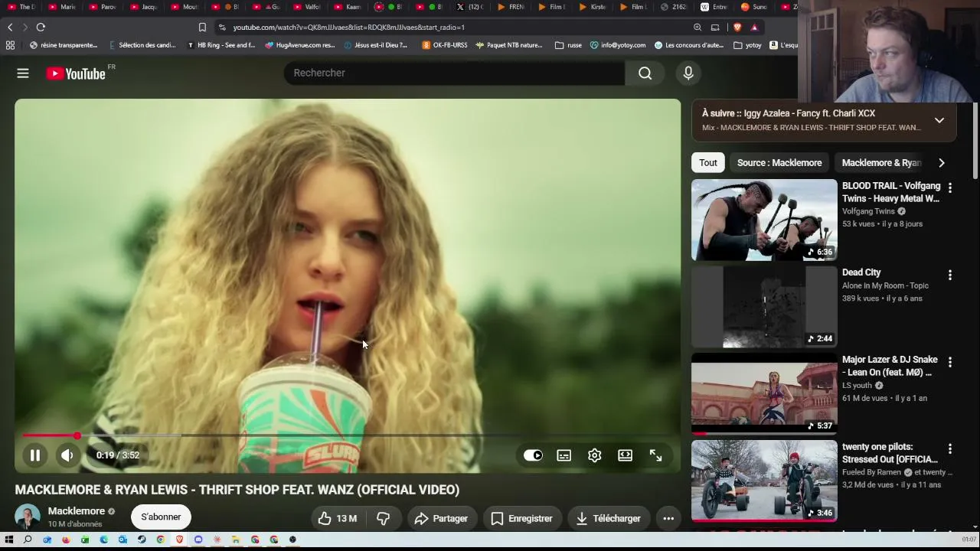Open Brave Shields lion icon
Image resolution: width=980 pixels, height=551 pixels.
click(x=737, y=28)
